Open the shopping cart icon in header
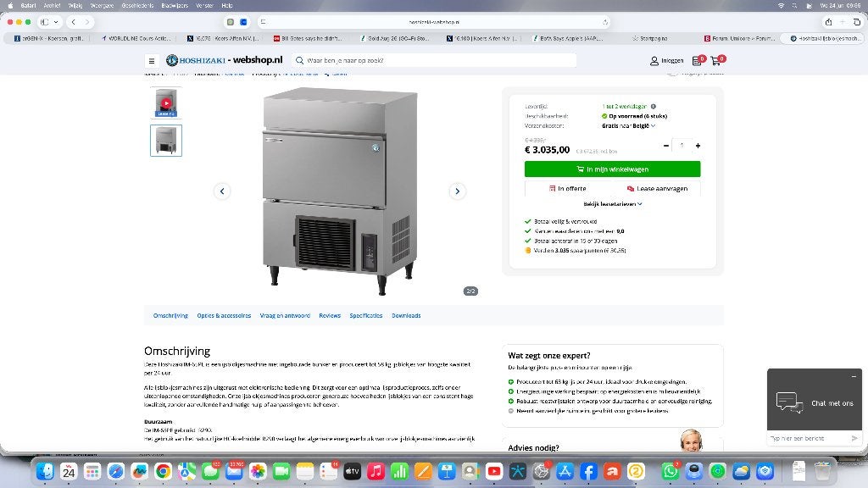868x488 pixels. pyautogui.click(x=717, y=60)
